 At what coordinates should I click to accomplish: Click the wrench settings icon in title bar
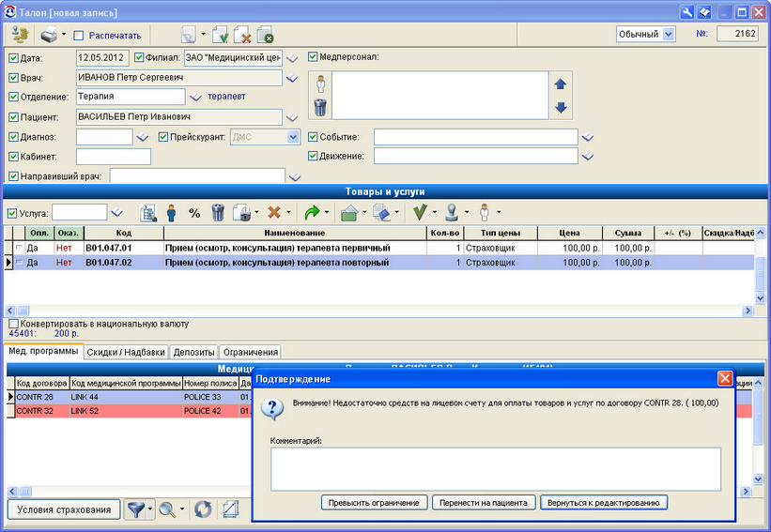click(686, 12)
